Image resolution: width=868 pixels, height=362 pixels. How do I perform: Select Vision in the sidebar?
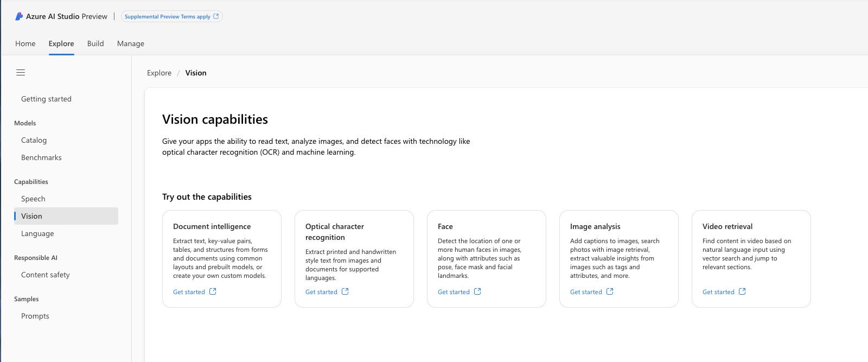click(x=66, y=216)
